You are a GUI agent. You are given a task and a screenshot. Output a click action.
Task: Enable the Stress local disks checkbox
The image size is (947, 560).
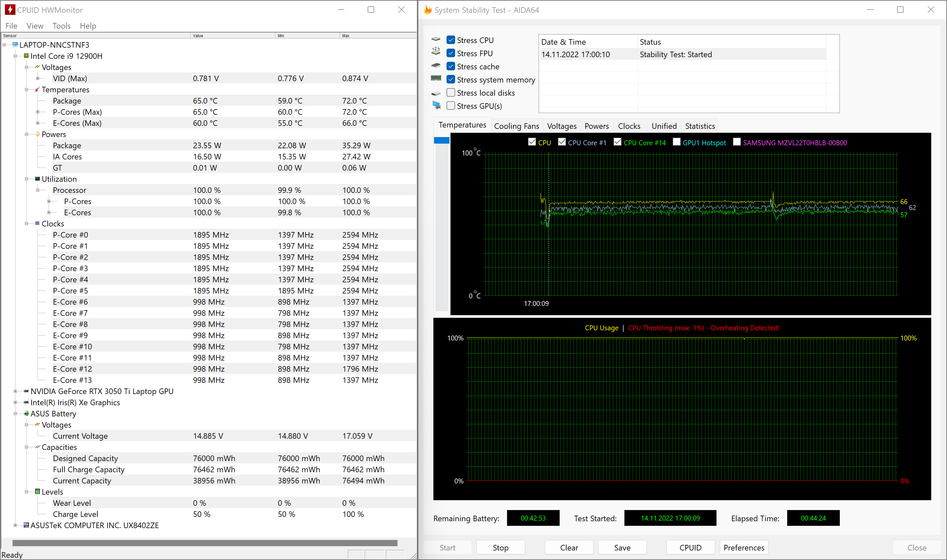tap(451, 93)
